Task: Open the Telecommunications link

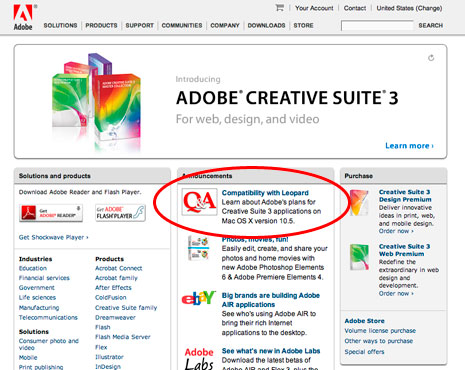Action: tap(48, 317)
